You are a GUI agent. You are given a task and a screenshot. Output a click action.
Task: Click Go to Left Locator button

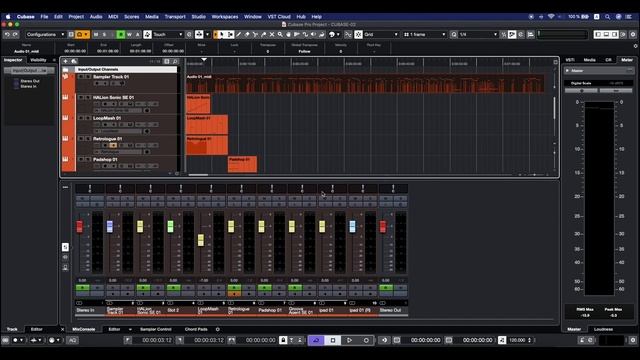tap(128, 340)
